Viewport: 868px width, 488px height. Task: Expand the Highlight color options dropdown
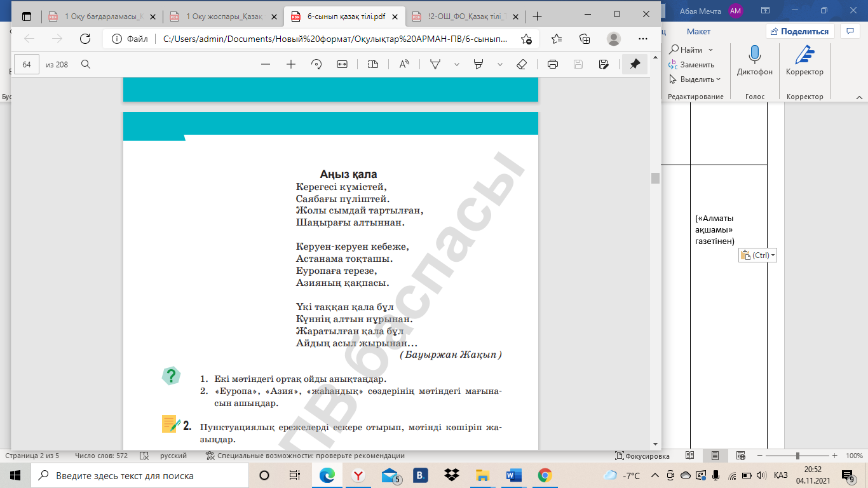(x=500, y=64)
